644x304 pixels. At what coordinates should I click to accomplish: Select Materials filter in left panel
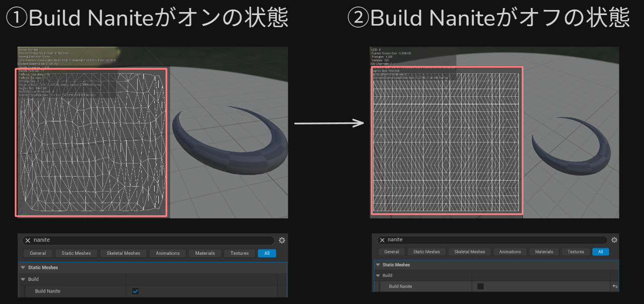coord(205,253)
